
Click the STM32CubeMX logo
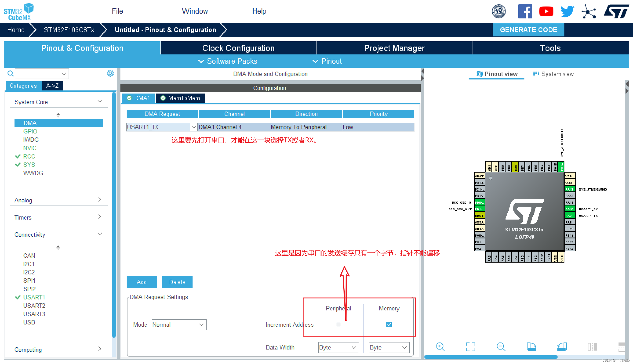pos(19,11)
